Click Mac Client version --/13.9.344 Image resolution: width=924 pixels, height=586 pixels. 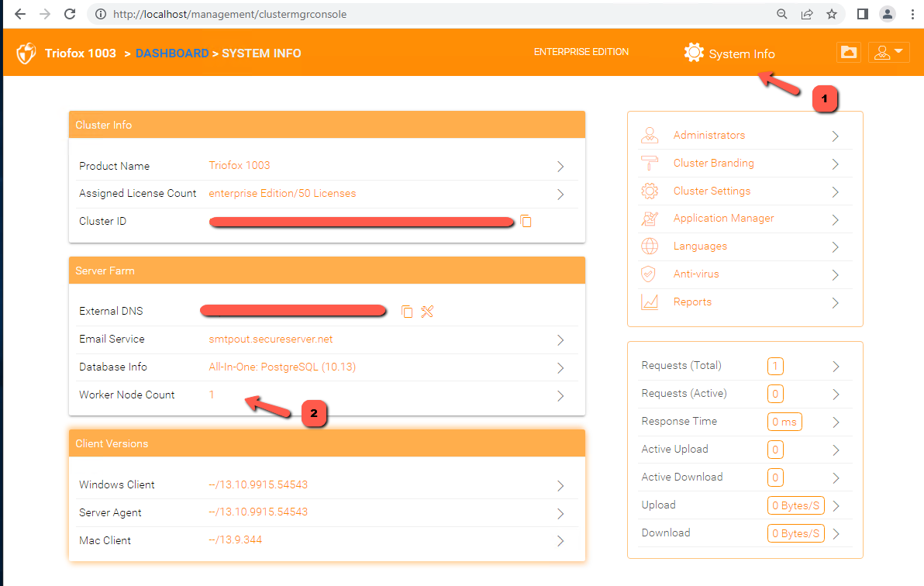[235, 539]
